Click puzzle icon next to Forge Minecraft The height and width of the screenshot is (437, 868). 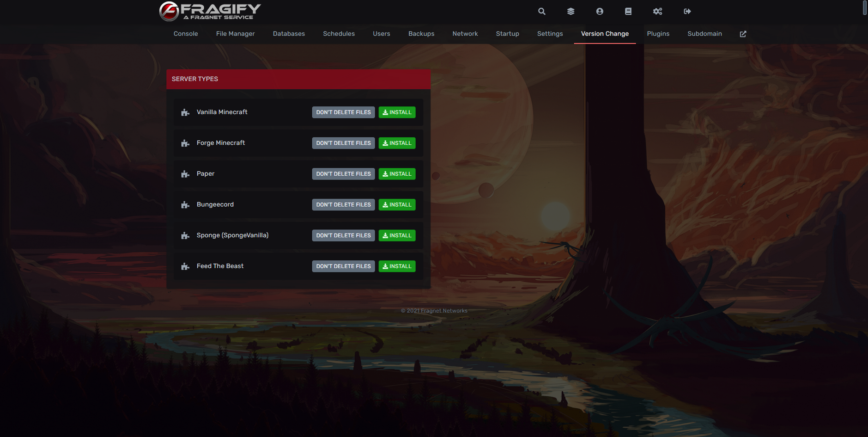(185, 143)
